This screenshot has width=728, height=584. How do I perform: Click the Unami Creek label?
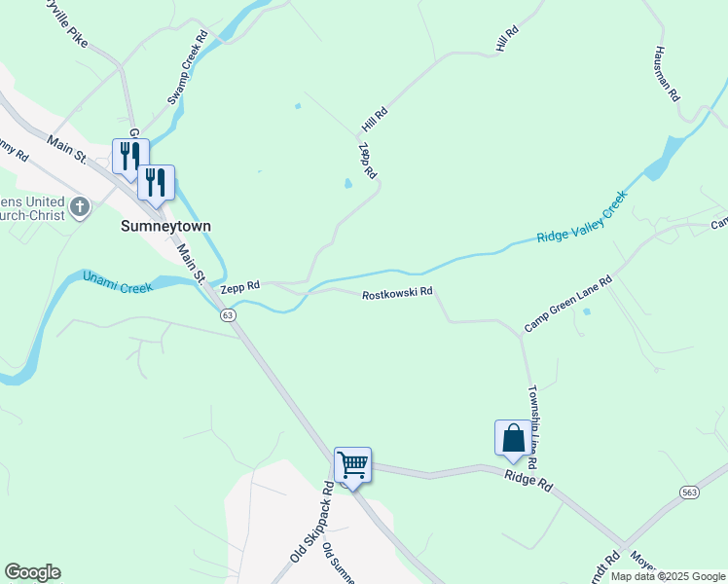point(118,282)
